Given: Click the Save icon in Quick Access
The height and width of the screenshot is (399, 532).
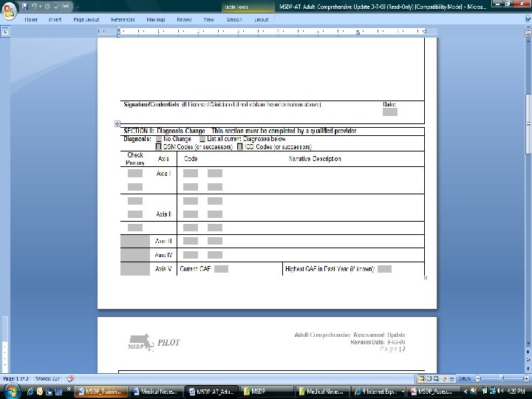Looking at the screenshot, I should pyautogui.click(x=24, y=6).
